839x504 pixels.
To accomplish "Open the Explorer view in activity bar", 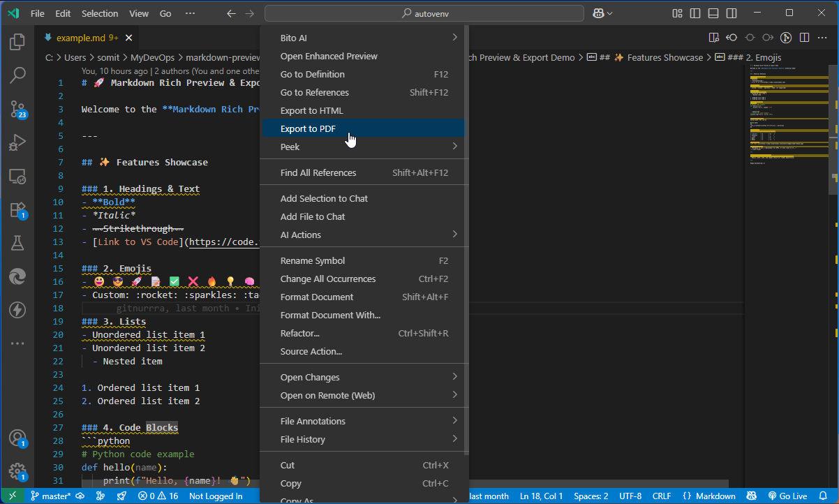I will coord(17,42).
